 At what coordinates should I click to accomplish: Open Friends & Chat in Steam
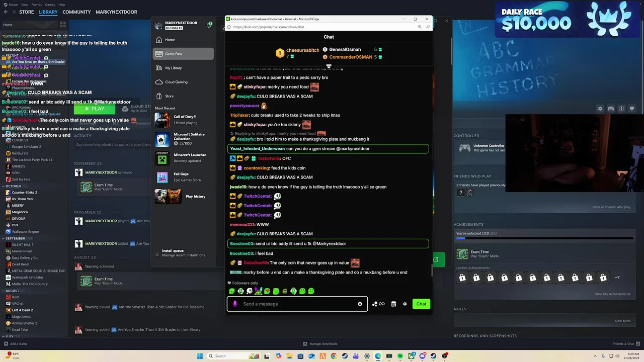click(x=626, y=344)
